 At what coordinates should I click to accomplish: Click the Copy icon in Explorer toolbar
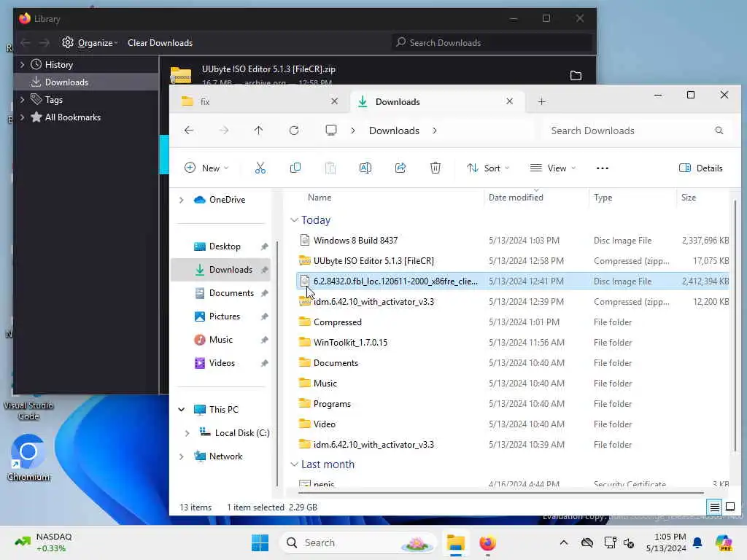[295, 168]
